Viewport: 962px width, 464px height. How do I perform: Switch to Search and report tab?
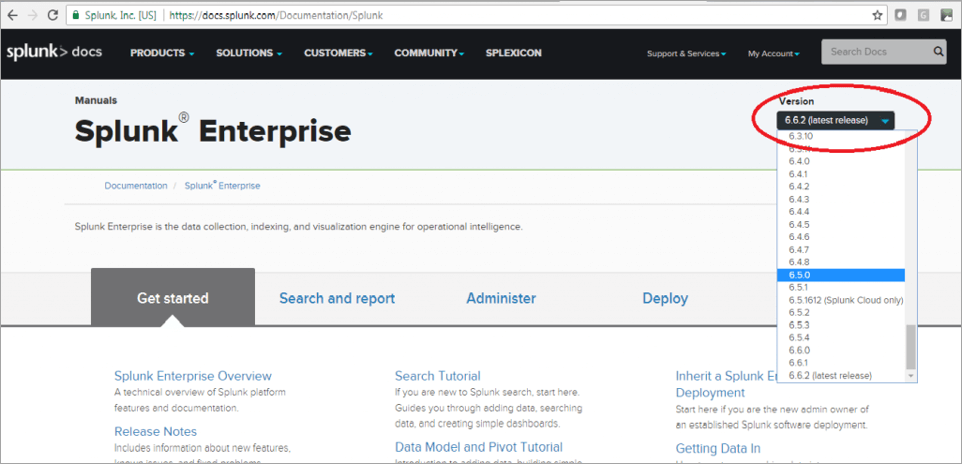[x=337, y=298]
